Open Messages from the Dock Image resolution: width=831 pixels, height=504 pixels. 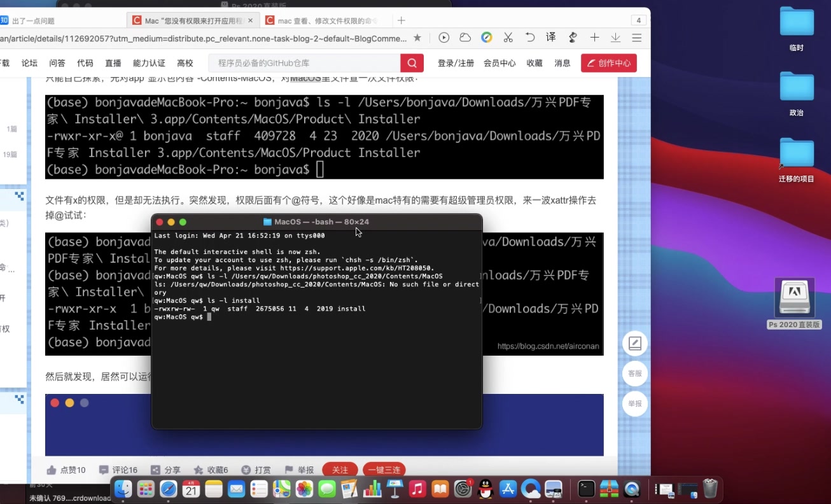[327, 489]
